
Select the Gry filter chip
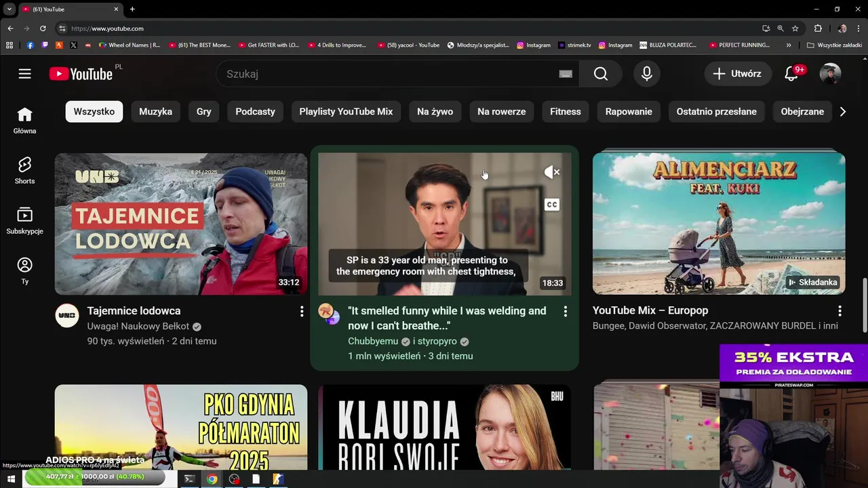point(204,112)
